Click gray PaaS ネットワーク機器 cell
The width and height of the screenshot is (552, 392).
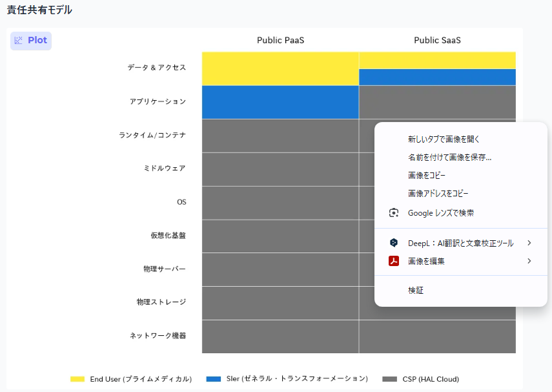tap(280, 336)
